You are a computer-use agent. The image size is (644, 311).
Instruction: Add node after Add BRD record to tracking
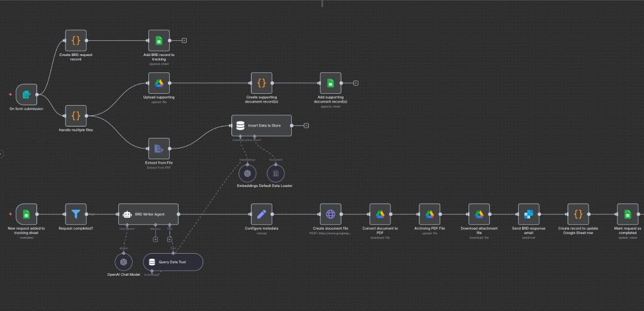pyautogui.click(x=184, y=40)
